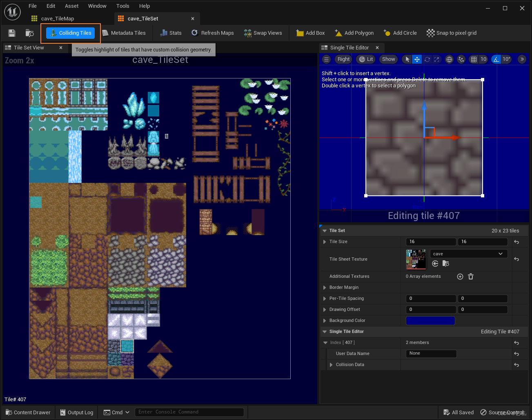Close the cave_TileSet tab
This screenshot has width=532, height=420.
pyautogui.click(x=193, y=19)
